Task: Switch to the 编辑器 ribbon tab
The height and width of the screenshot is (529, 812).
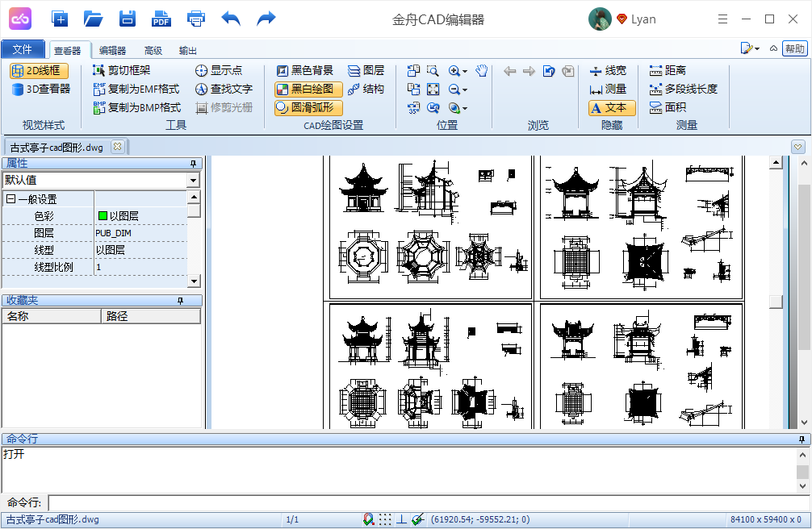Action: click(112, 51)
